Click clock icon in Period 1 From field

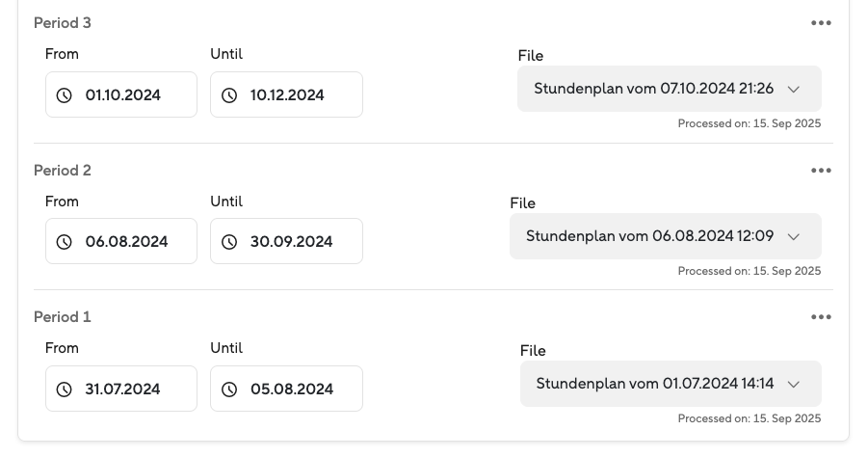(x=65, y=390)
